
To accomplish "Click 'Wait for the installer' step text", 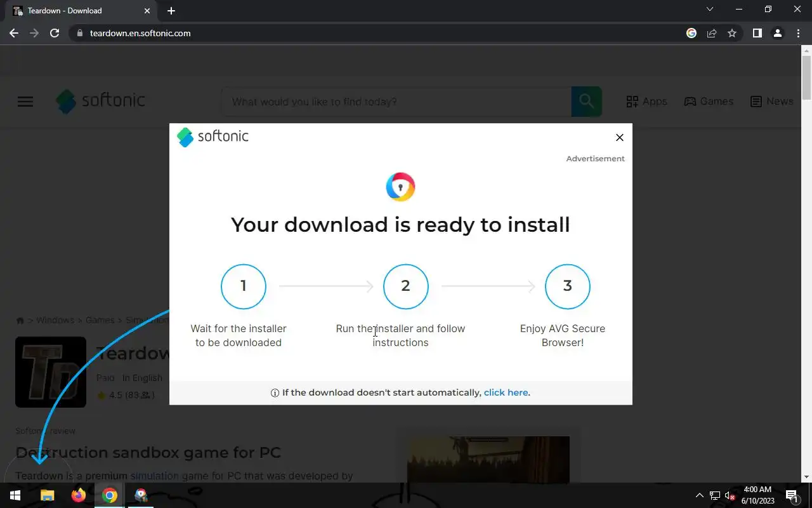I will click(x=239, y=335).
